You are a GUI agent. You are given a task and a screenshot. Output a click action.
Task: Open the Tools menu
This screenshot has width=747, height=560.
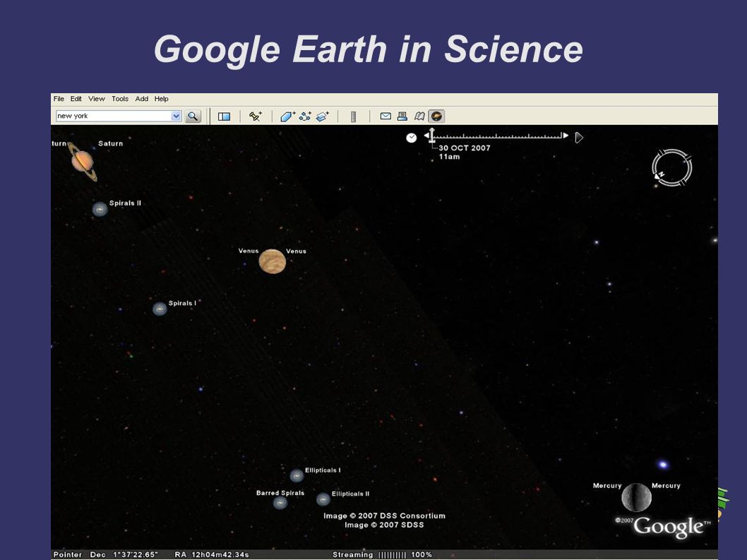pos(120,99)
